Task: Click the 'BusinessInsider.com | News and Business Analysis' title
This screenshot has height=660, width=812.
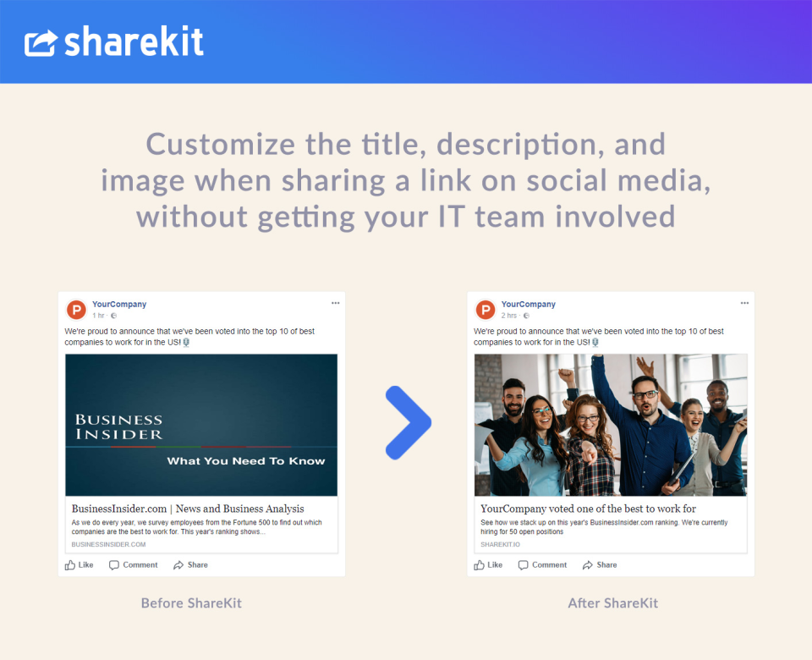Action: pyautogui.click(x=188, y=509)
